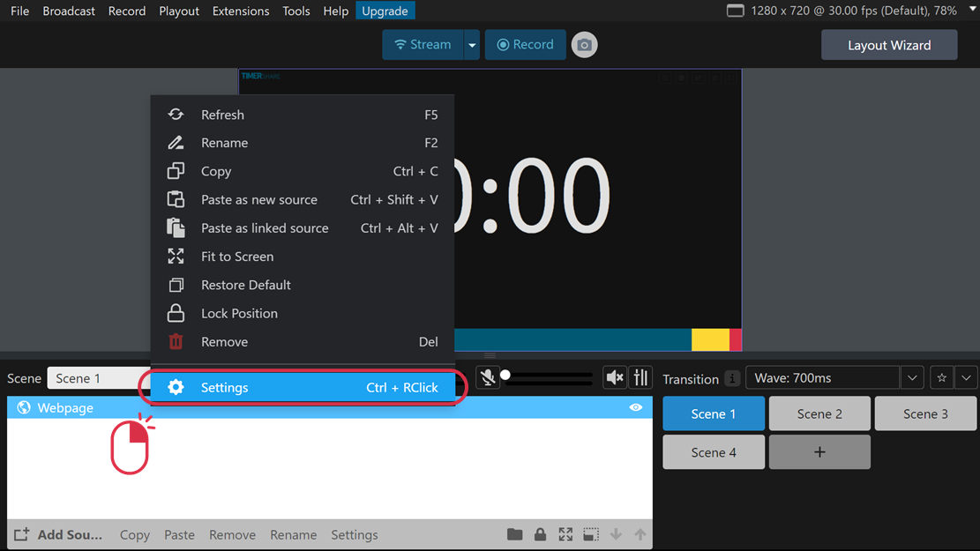Click the lock icon in source toolbar
The height and width of the screenshot is (551, 980).
point(540,534)
